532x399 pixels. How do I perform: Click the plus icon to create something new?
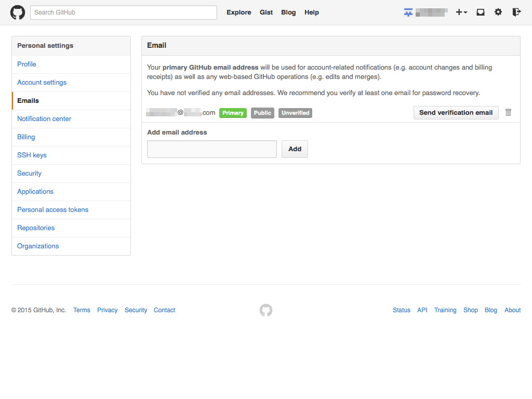459,12
